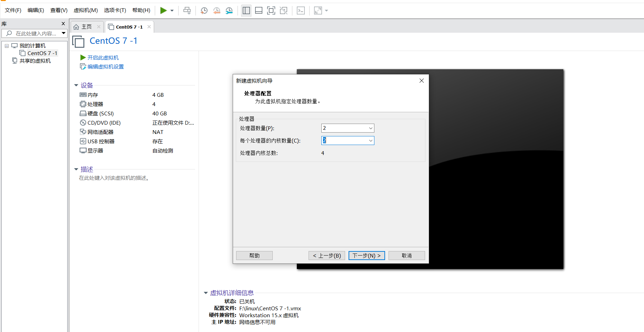Click the 编辑虚拟机设置 link
This screenshot has height=332, width=644.
(105, 67)
